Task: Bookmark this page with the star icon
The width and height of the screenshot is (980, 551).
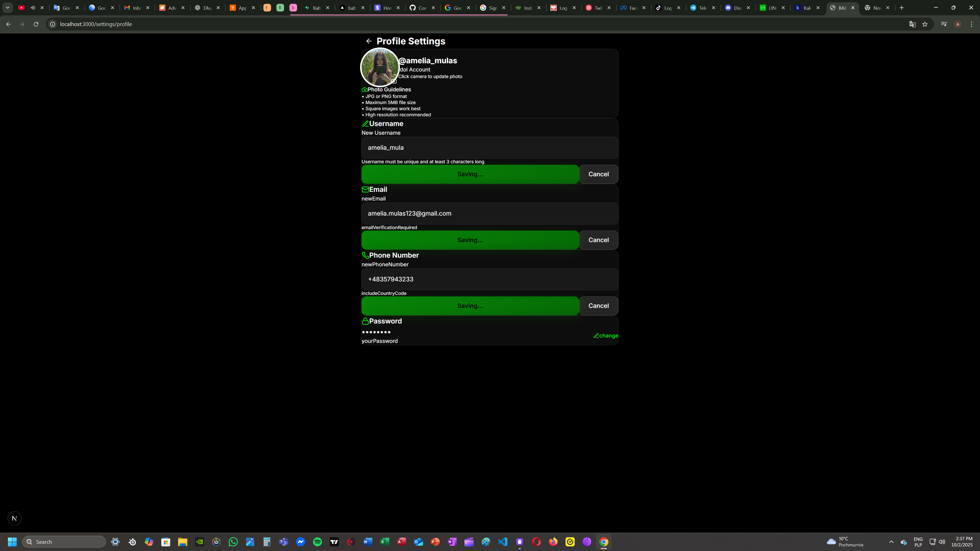Action: (x=925, y=24)
